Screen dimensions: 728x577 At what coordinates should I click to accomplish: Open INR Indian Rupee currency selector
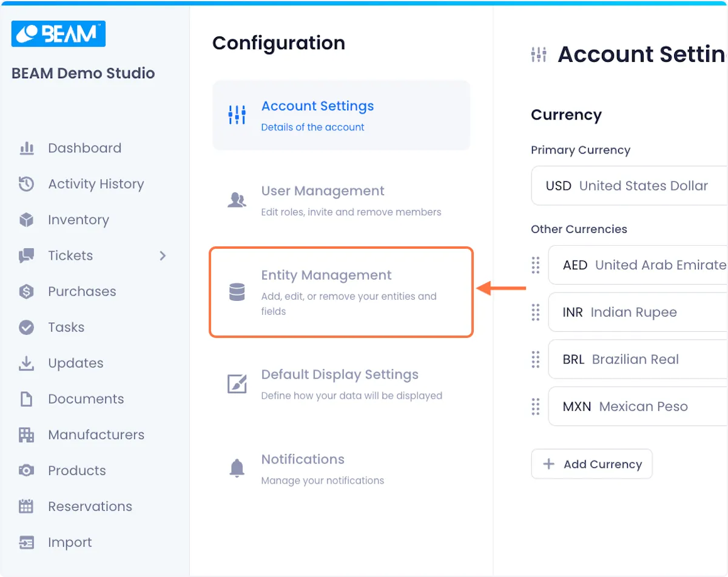pos(638,312)
